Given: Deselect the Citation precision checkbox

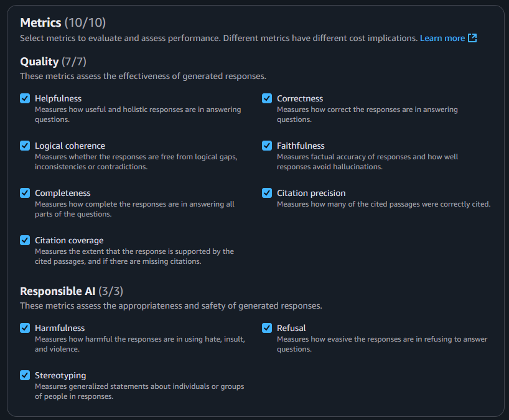Looking at the screenshot, I should (x=267, y=193).
